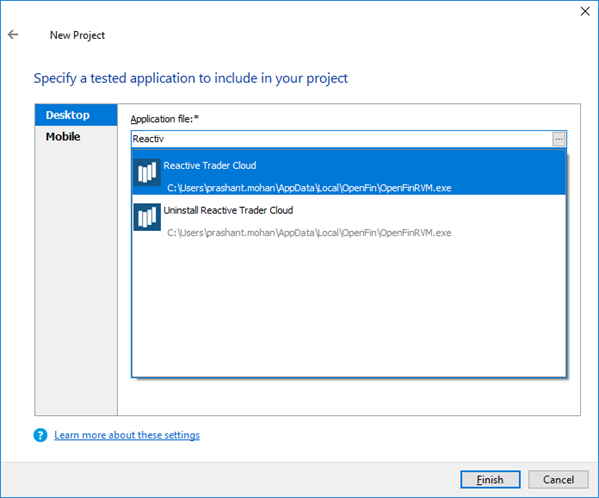Click path under Reactive Trader Cloud entry
The image size is (599, 498).
click(x=309, y=188)
